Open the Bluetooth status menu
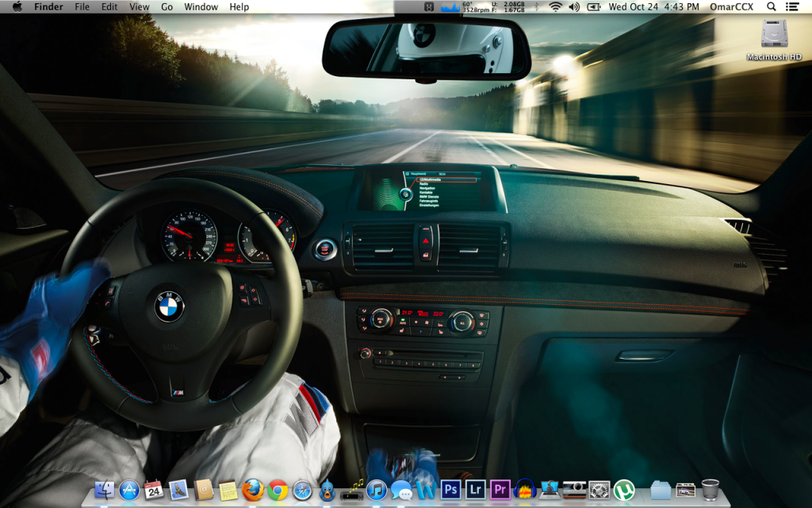Screen dimensions: 812x508 [x=537, y=6]
